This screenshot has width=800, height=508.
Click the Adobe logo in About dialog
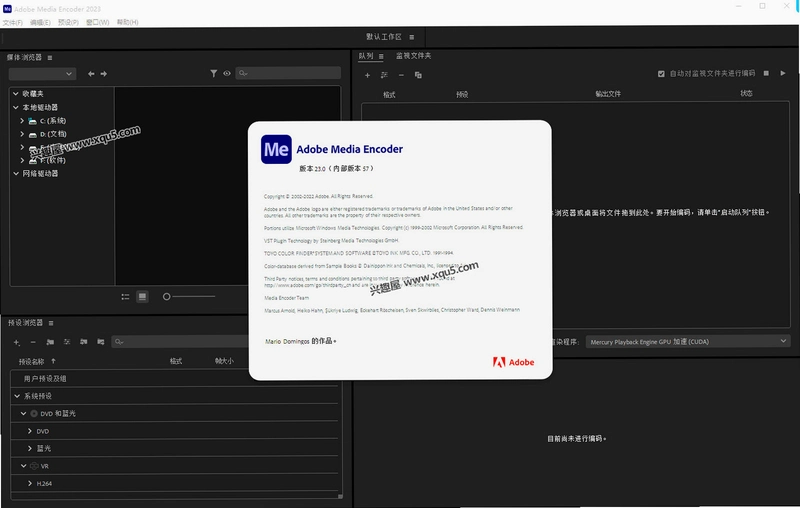(513, 362)
